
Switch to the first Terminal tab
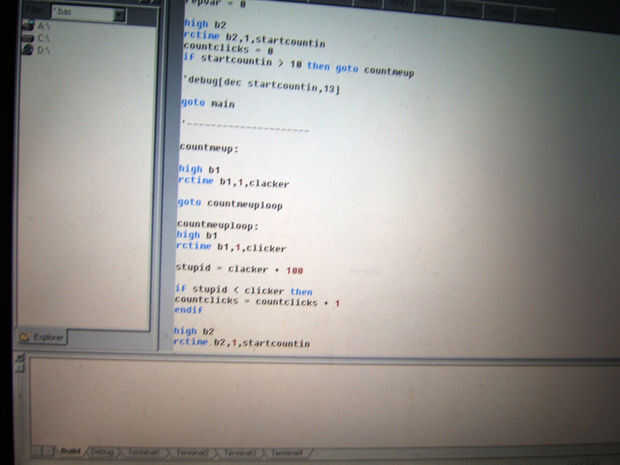click(x=144, y=452)
